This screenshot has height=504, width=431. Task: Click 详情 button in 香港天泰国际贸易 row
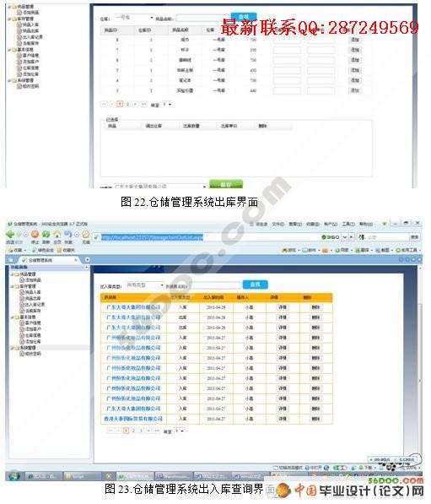pyautogui.click(x=283, y=419)
